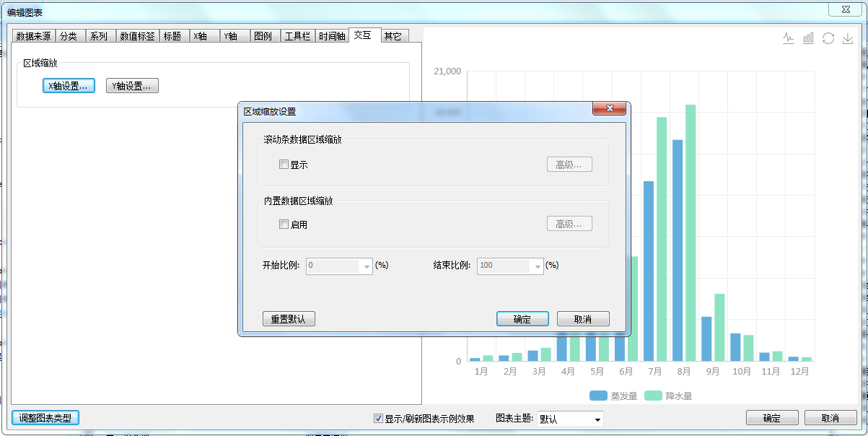Enable the 显示 scrollbar zoom checkbox
The image size is (868, 436).
pyautogui.click(x=284, y=165)
